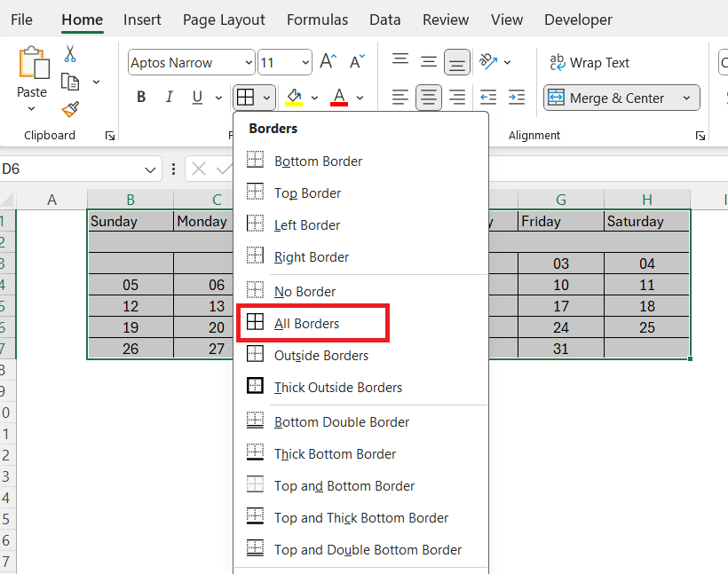728x574 pixels.
Task: Toggle Wrap Text
Action: coord(590,62)
